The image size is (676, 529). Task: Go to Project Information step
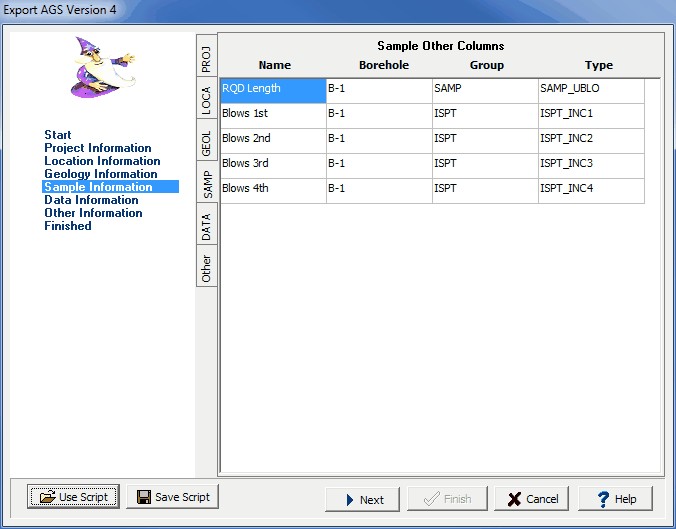(98, 148)
